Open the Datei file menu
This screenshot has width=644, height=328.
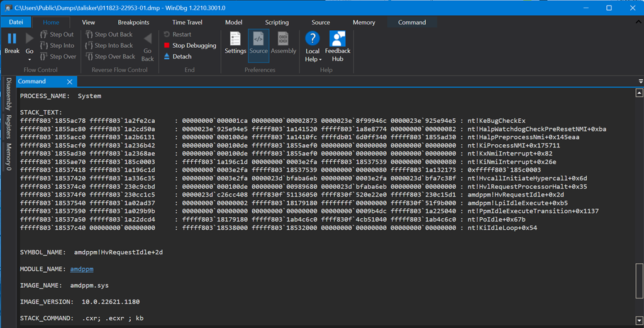click(16, 22)
